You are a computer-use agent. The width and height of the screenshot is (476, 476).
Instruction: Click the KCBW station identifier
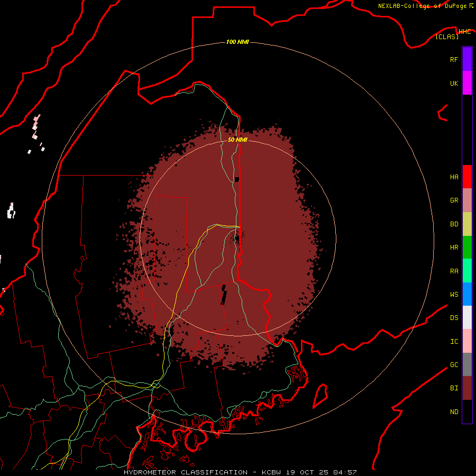click(x=271, y=472)
